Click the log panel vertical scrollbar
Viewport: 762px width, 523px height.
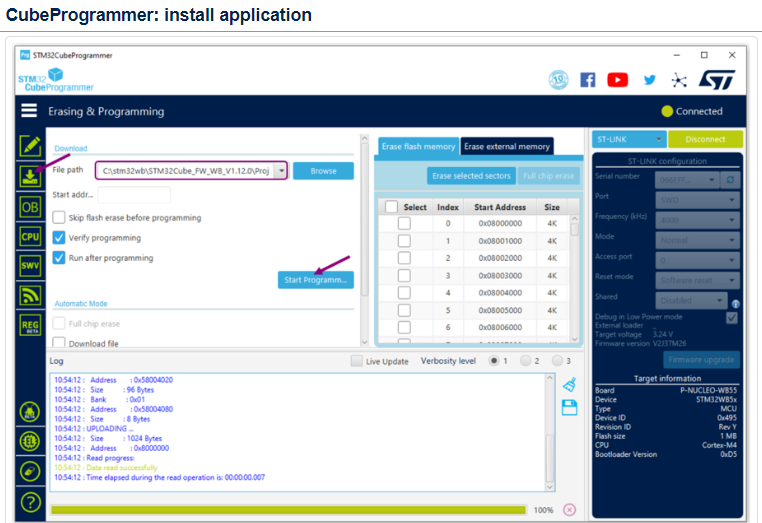tap(550, 433)
